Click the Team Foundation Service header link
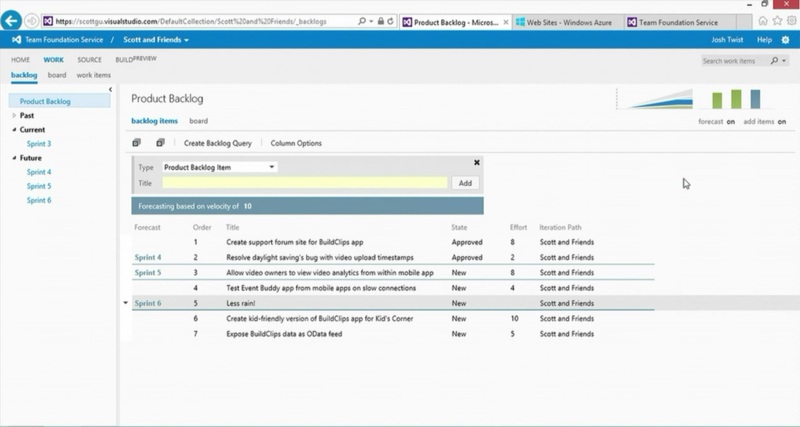The image size is (800, 427). pos(64,40)
